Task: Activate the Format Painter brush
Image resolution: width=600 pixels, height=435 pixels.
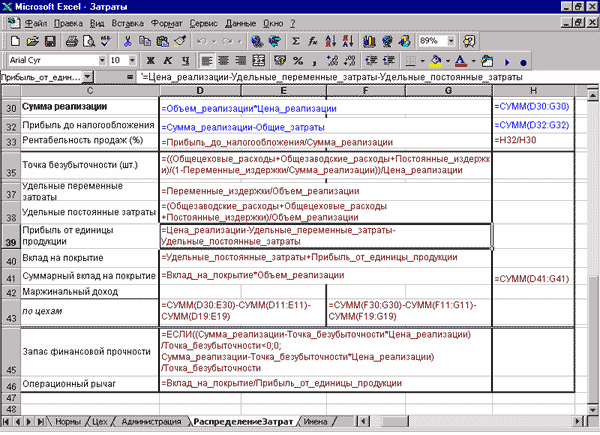Action: [x=180, y=41]
